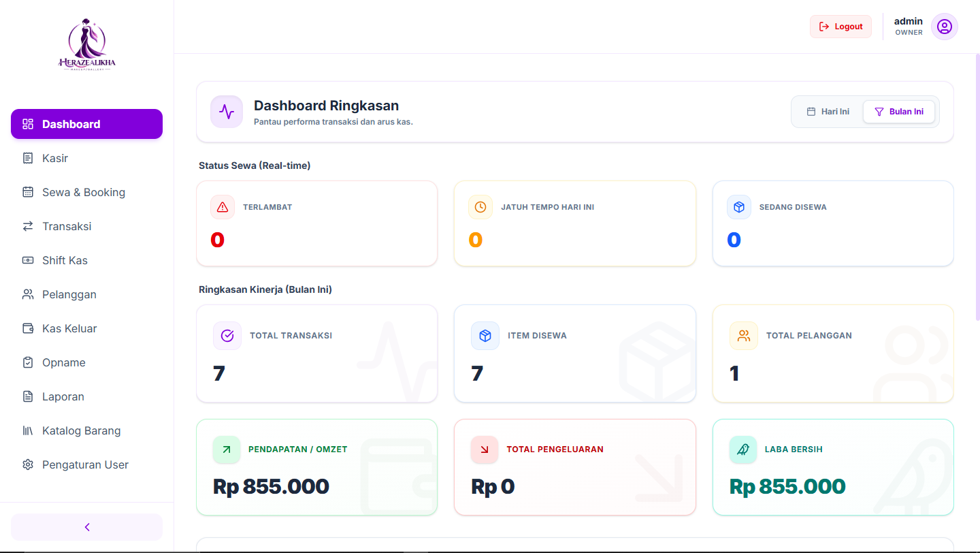The image size is (980, 553).
Task: Click the Transaksi arrows icon
Action: [28, 226]
